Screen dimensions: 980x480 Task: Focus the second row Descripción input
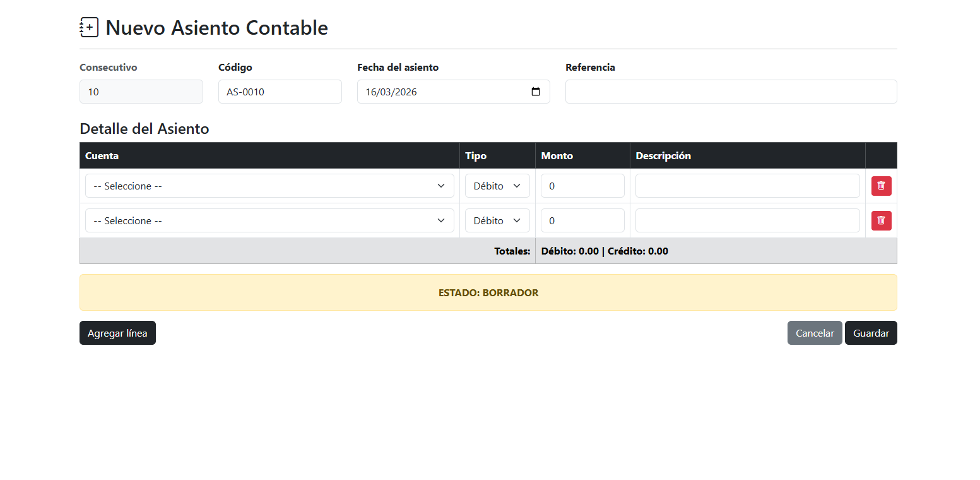(747, 220)
